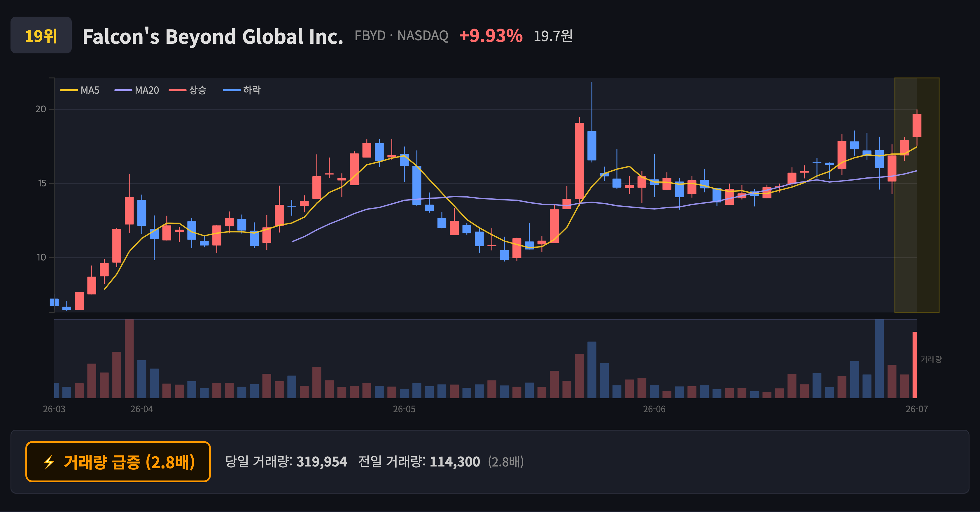This screenshot has width=980, height=512.
Task: Click the FBYD · NASDAQ ticker label
Action: [x=401, y=36]
